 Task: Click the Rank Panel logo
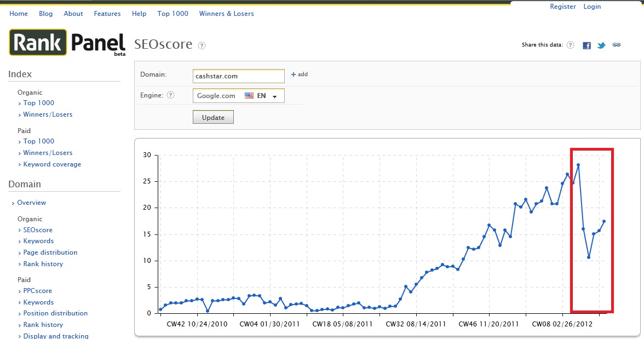67,43
